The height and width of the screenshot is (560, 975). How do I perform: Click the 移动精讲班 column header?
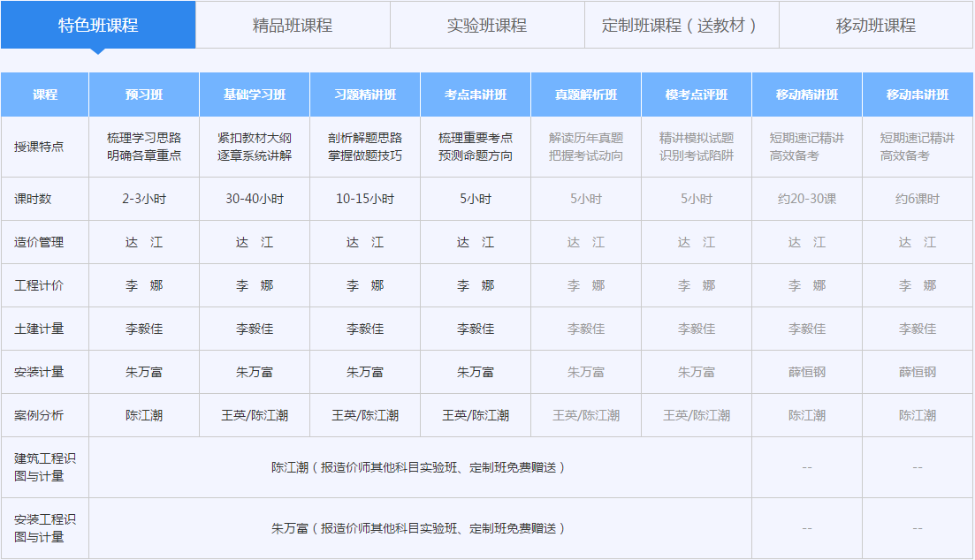tap(807, 95)
